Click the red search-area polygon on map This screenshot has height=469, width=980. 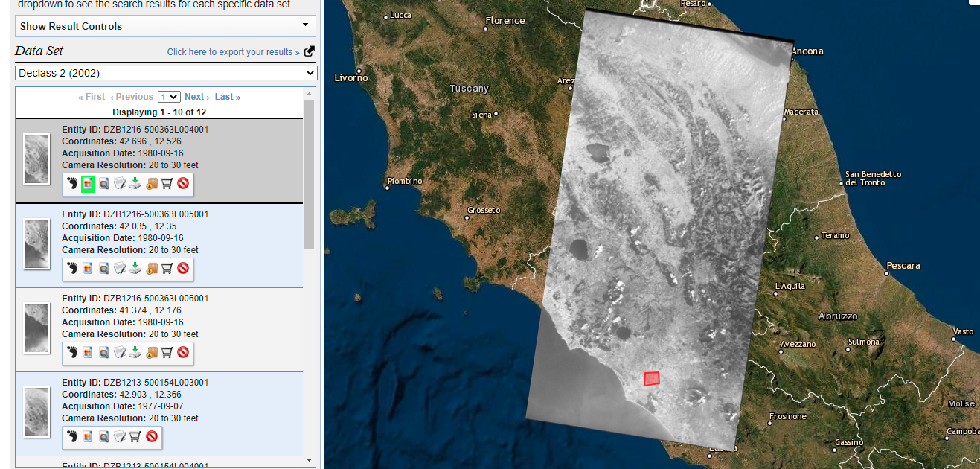652,379
